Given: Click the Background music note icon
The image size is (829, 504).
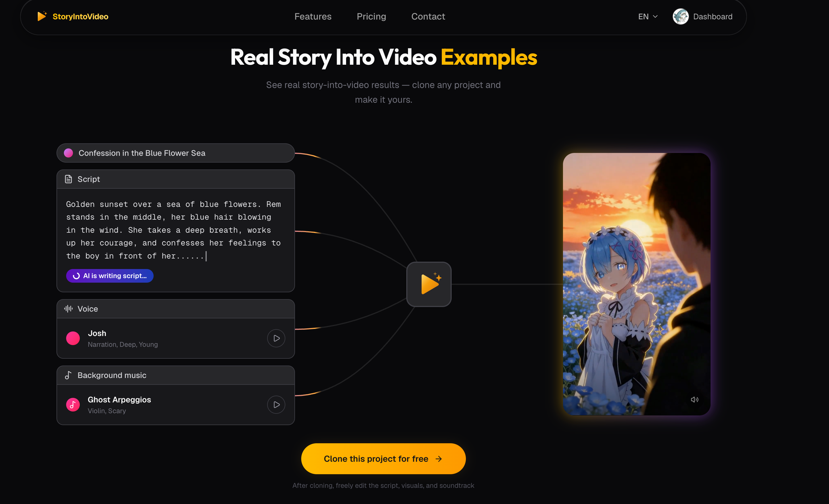Looking at the screenshot, I should pyautogui.click(x=69, y=375).
